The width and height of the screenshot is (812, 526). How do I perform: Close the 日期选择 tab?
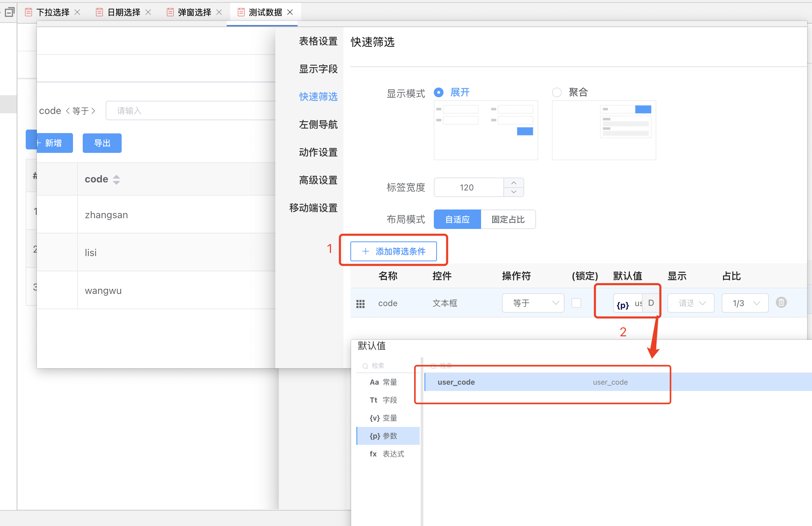coord(148,12)
